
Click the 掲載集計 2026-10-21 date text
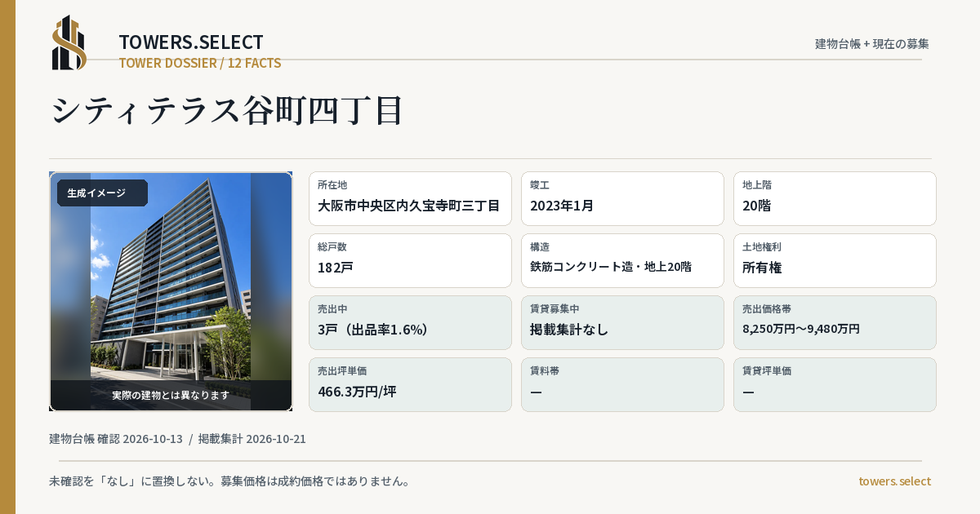(x=252, y=439)
